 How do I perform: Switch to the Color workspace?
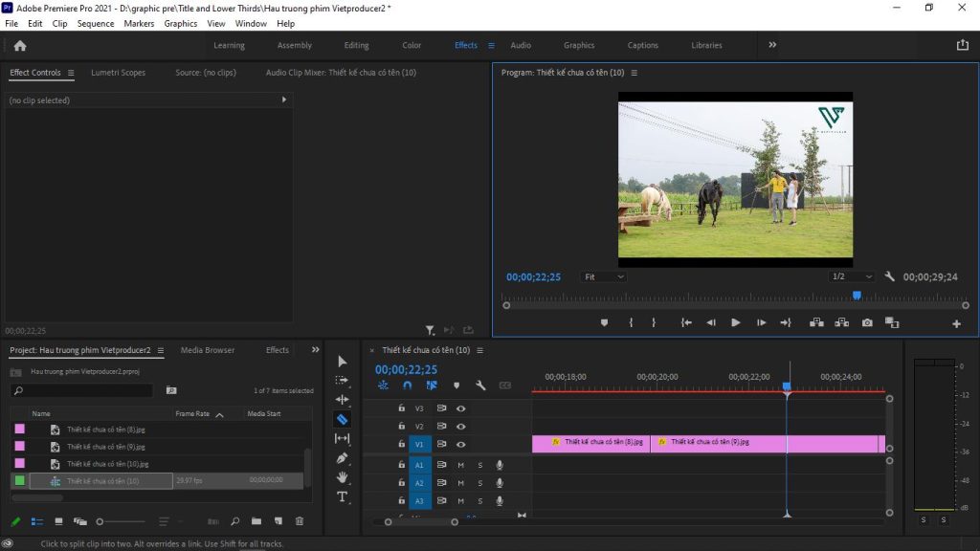point(412,44)
